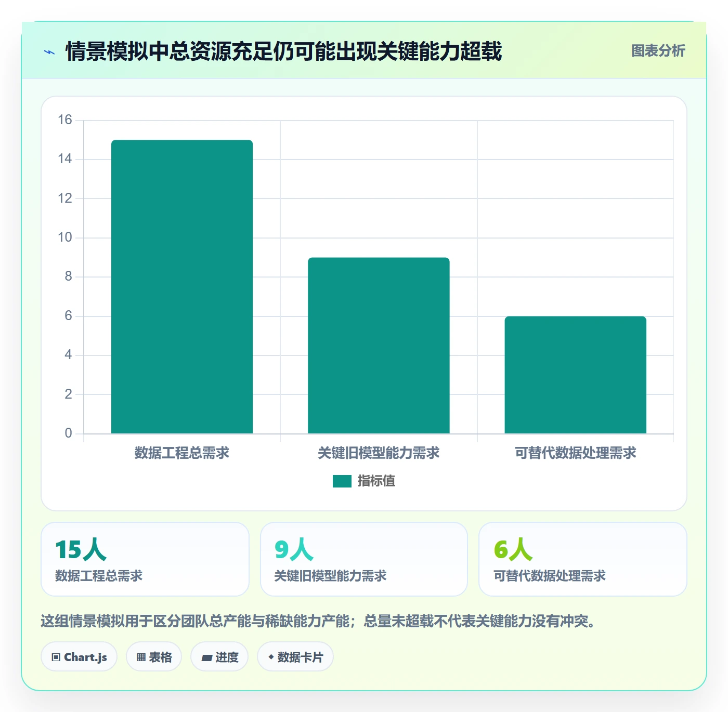Select the 进度 tag chip

tap(219, 657)
